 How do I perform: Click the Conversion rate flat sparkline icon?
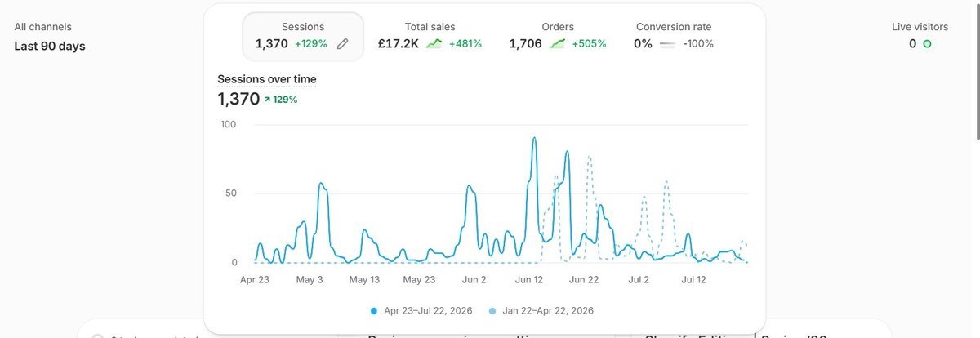tap(668, 44)
